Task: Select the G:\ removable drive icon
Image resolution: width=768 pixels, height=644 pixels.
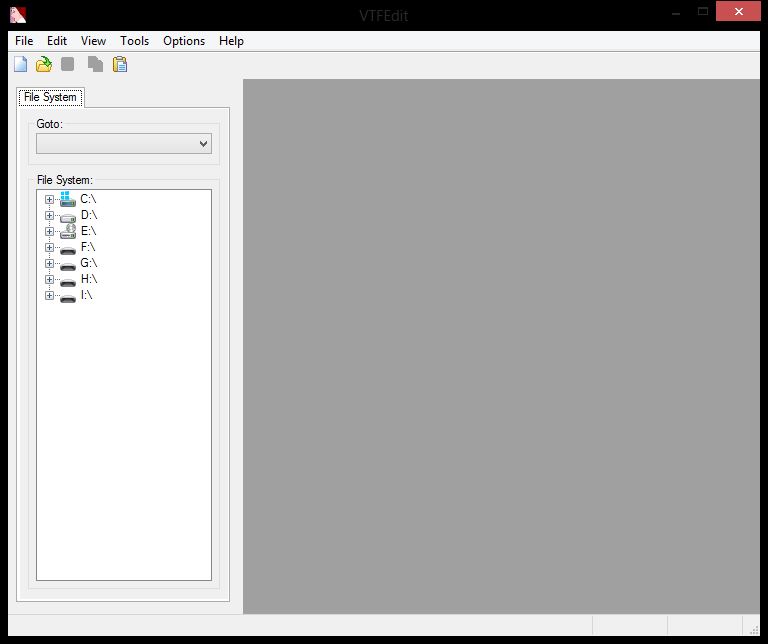Action: click(68, 266)
